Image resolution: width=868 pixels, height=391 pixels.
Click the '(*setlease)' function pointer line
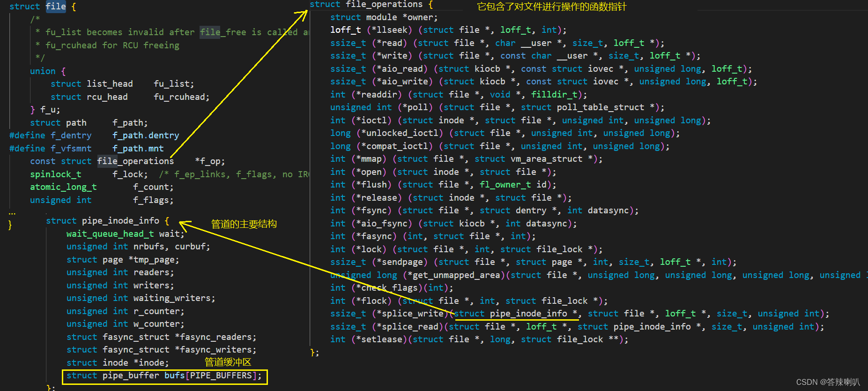pyautogui.click(x=479, y=339)
